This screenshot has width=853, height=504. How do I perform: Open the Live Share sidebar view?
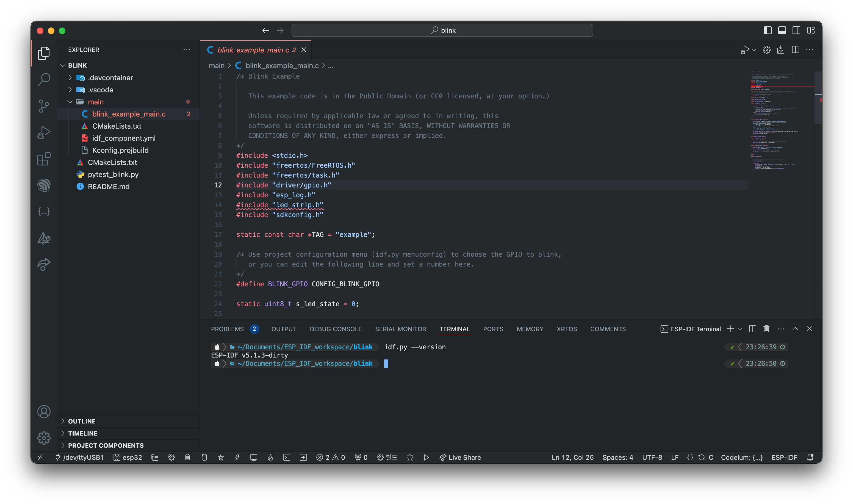[x=44, y=265]
